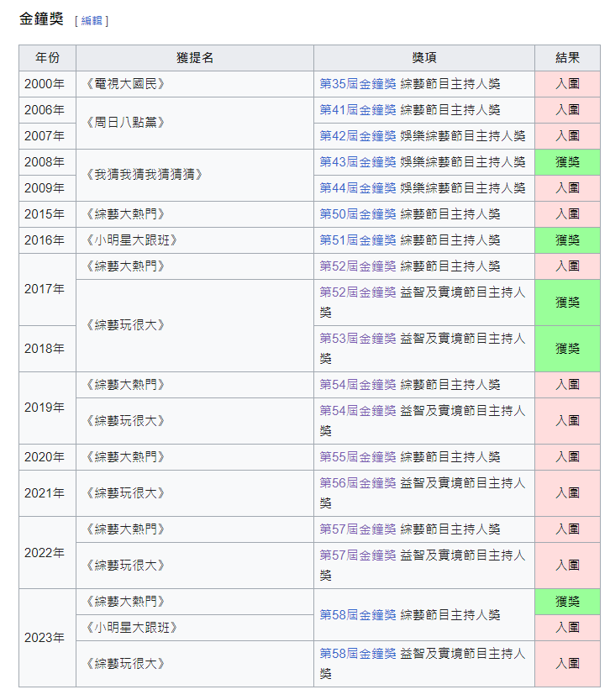Open the 第35屆金鐘獎 link
This screenshot has width=610, height=700.
[357, 84]
